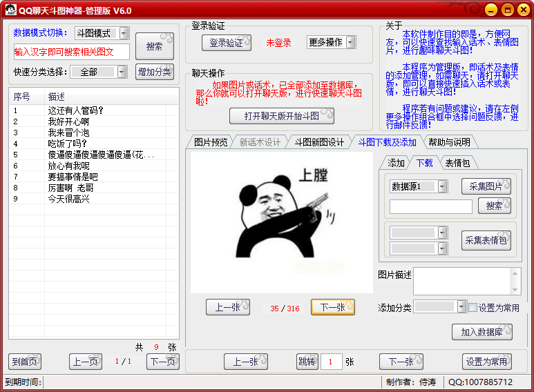The width and height of the screenshot is (534, 392).
Task: Click the 登录验证 button
Action: point(227,43)
